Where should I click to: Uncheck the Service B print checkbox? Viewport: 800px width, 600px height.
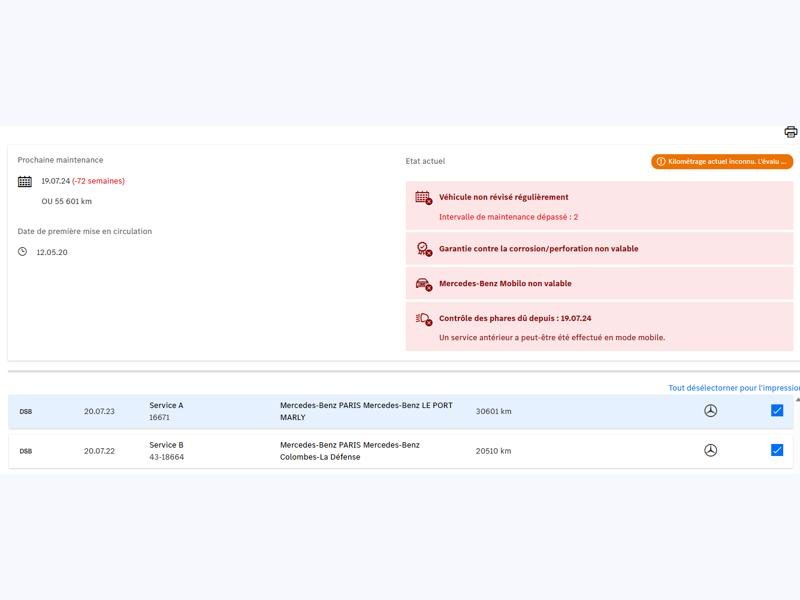point(777,450)
